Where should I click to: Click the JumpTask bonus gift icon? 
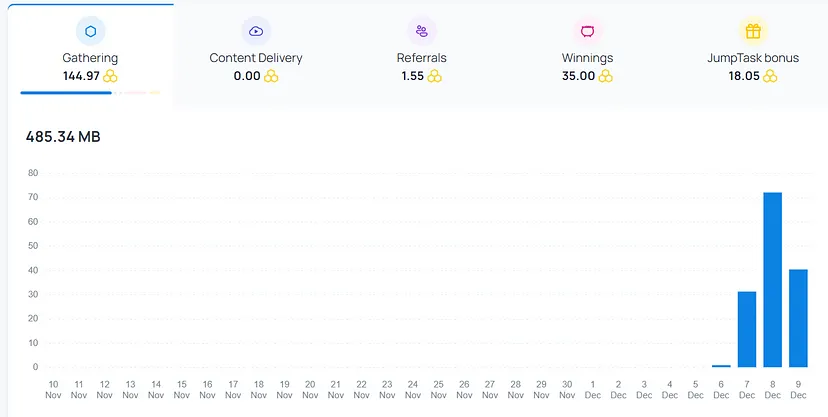click(x=753, y=31)
